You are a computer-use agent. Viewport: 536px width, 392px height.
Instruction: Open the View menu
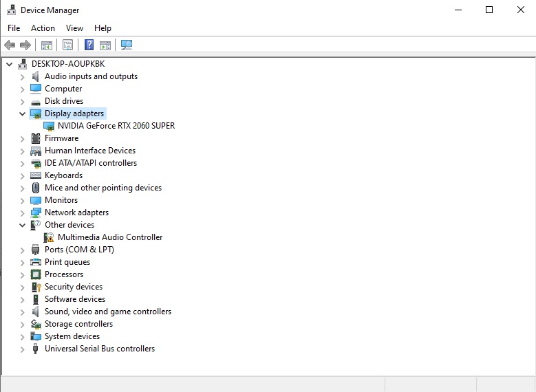(74, 28)
